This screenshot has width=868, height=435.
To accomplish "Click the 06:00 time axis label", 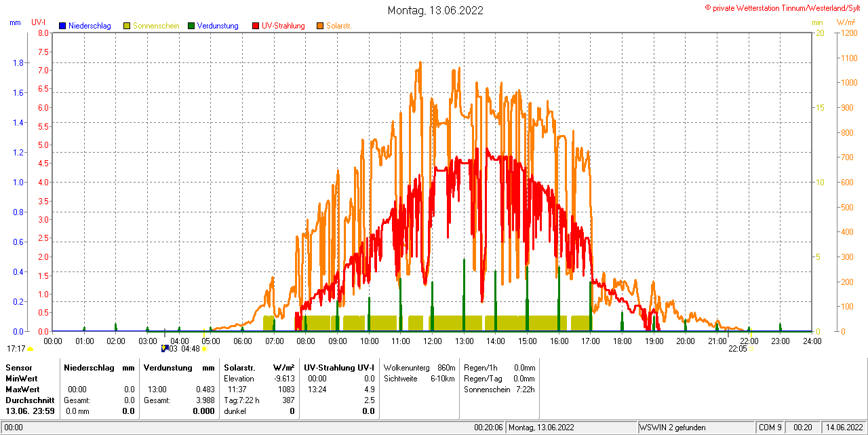I will coord(242,341).
